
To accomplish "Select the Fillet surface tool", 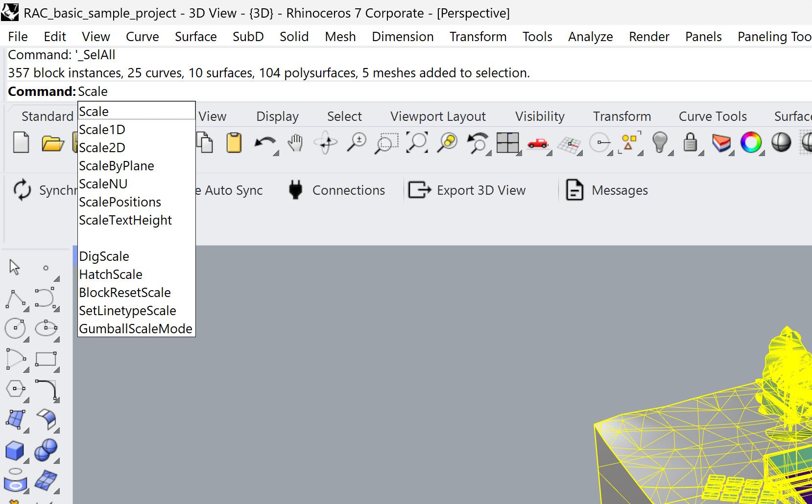I will [x=47, y=420].
